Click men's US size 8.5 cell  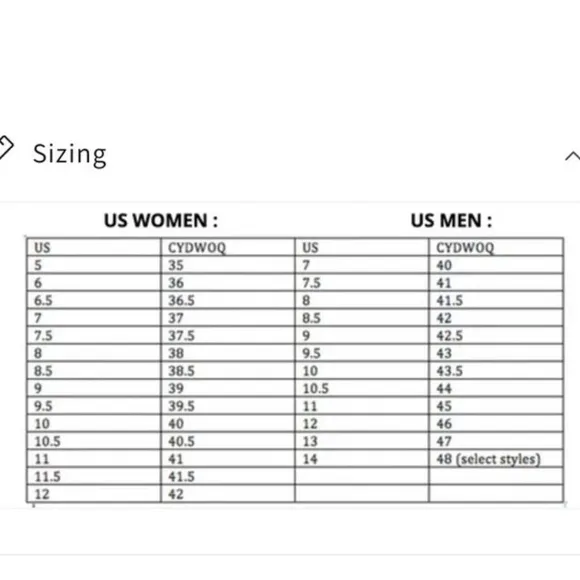[x=362, y=318]
